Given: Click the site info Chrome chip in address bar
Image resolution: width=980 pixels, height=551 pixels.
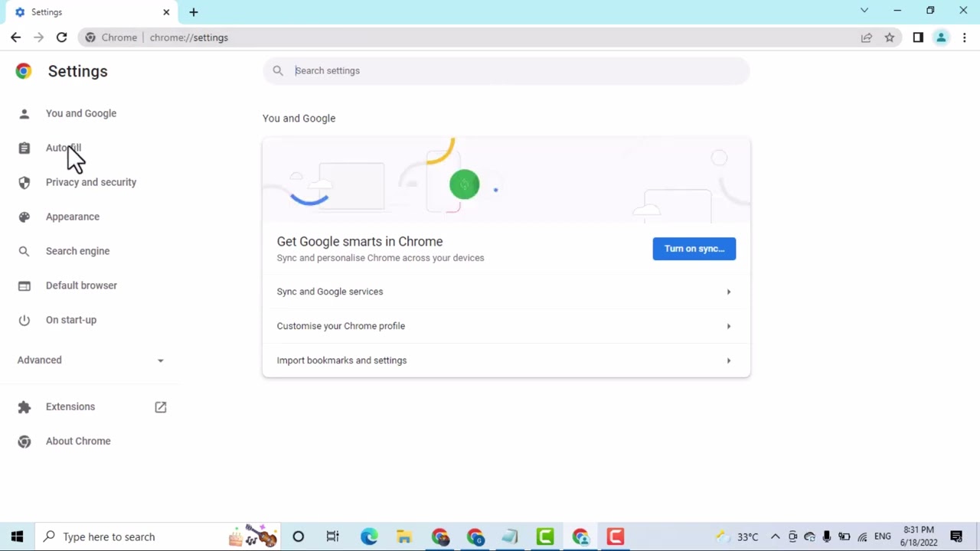Looking at the screenshot, I should pyautogui.click(x=112, y=37).
